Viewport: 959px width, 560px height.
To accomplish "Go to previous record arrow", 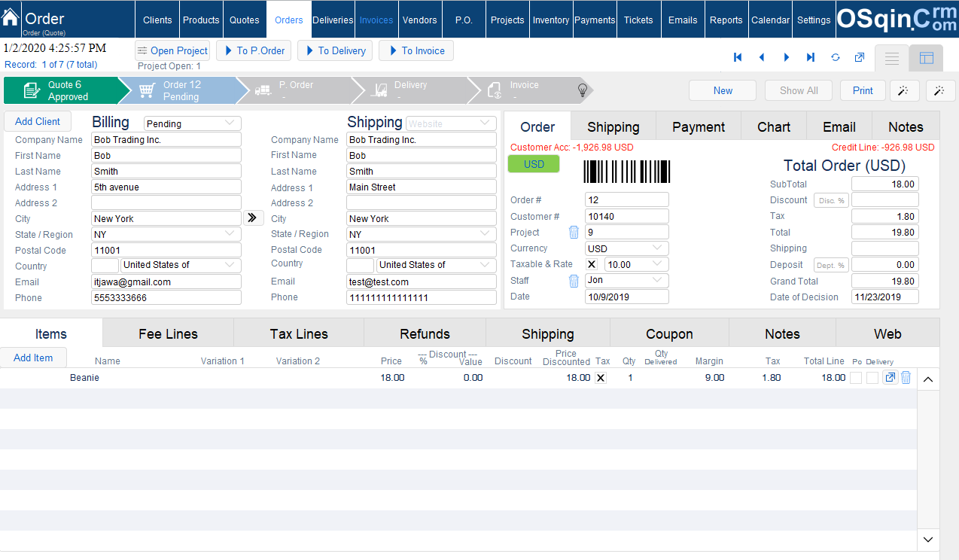I will [x=762, y=57].
